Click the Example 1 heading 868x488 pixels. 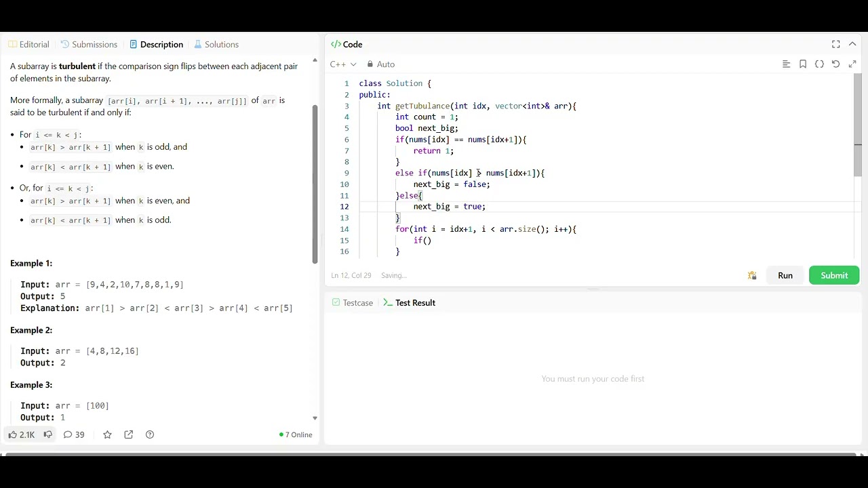click(x=31, y=263)
